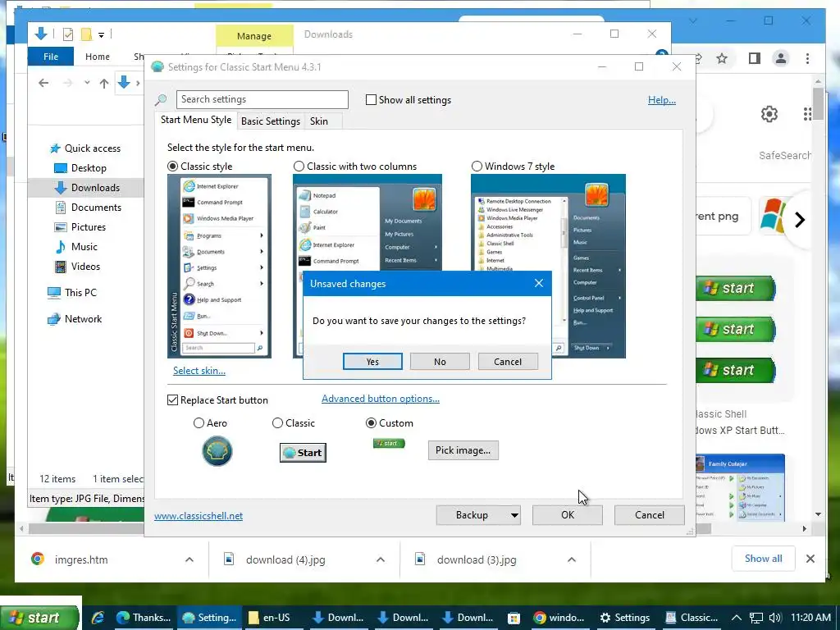The width and height of the screenshot is (840, 630).
Task: Click OK in Classic Start Menu settings
Action: 568,515
